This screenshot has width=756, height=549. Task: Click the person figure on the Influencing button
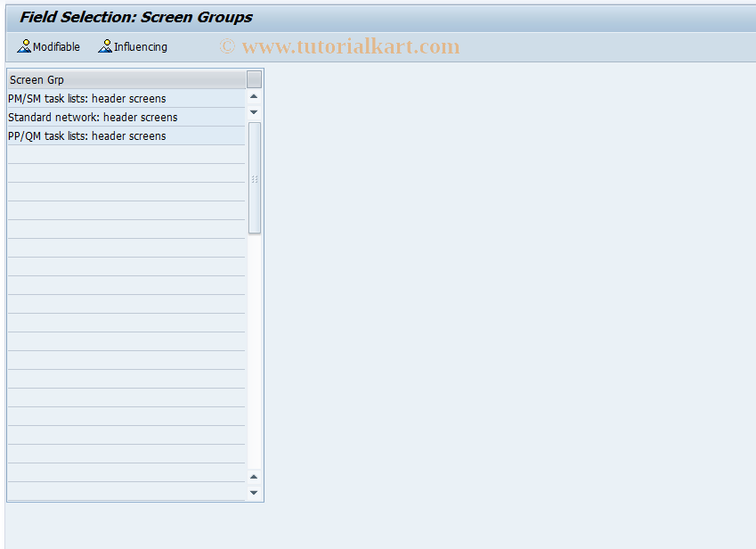103,46
